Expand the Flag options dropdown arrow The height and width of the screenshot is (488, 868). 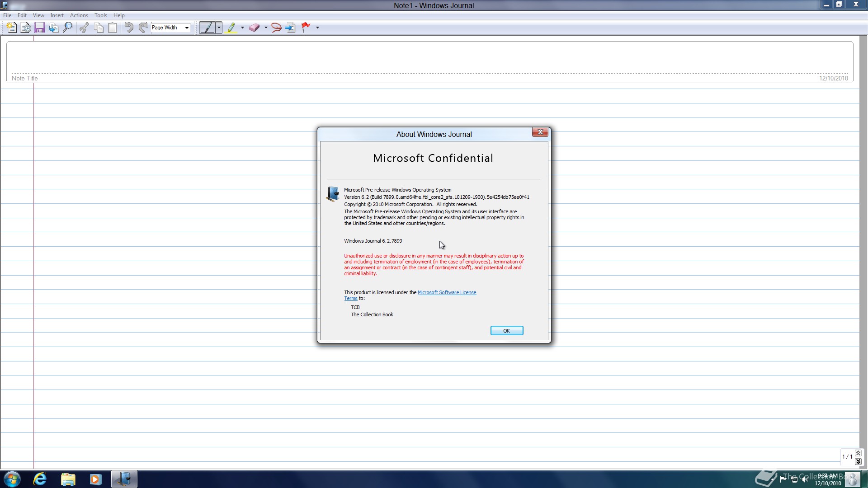[317, 28]
